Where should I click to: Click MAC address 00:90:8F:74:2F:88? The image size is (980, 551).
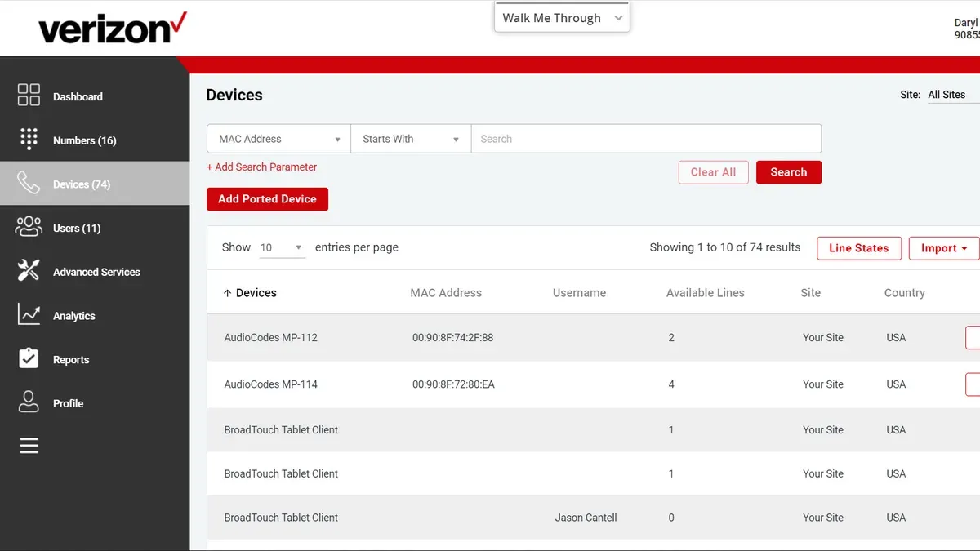[452, 338]
